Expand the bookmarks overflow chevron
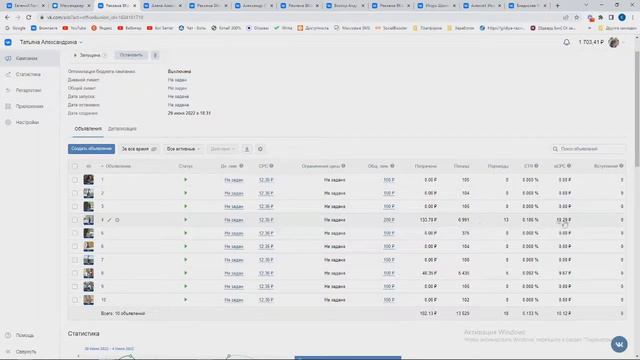 589,28
